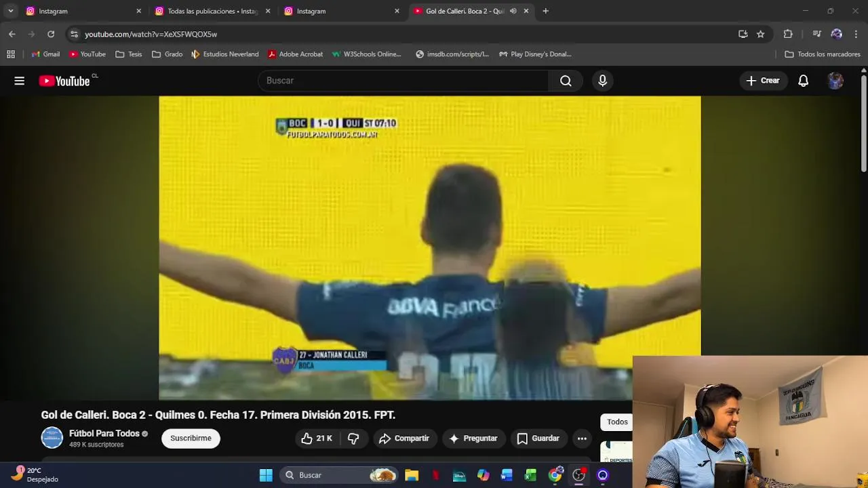This screenshot has height=488, width=868.
Task: Open more actions three-dot menu under video
Action: (x=582, y=439)
